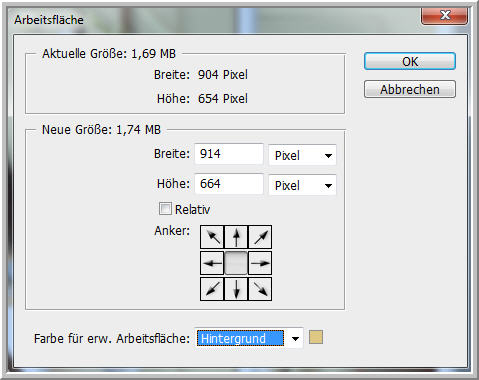Click the 'Aktuelle Größe: 1,69 MB' label
Image resolution: width=479 pixels, height=380 pixels.
click(109, 54)
